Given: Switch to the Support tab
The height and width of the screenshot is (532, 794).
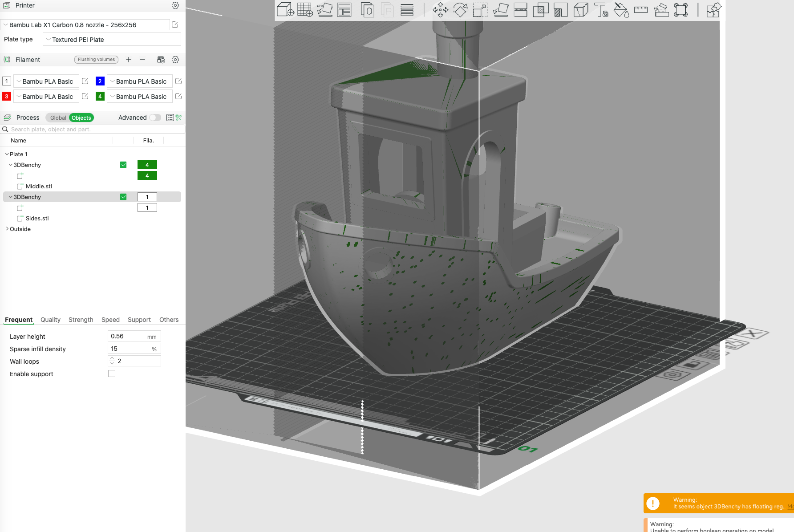Looking at the screenshot, I should click(139, 320).
